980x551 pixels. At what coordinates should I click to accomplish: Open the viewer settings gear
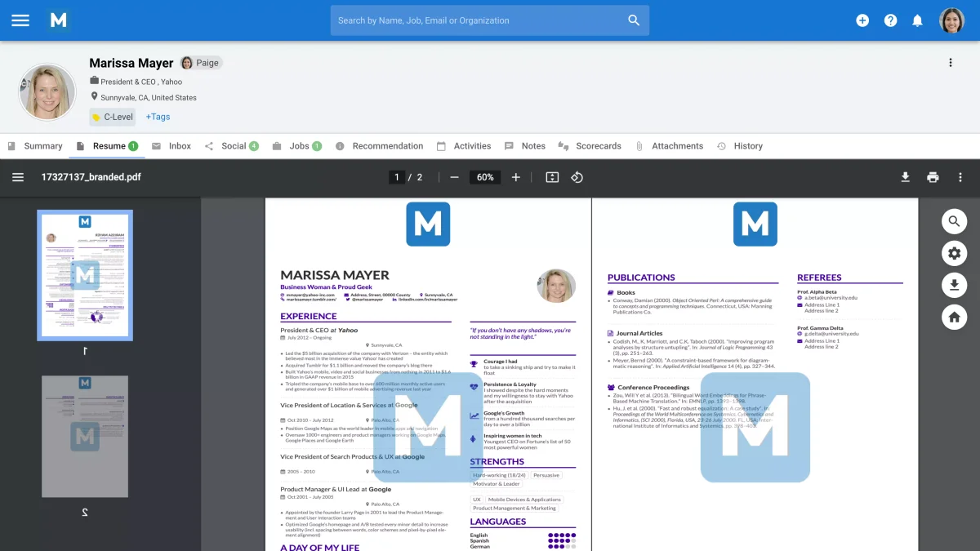click(954, 253)
